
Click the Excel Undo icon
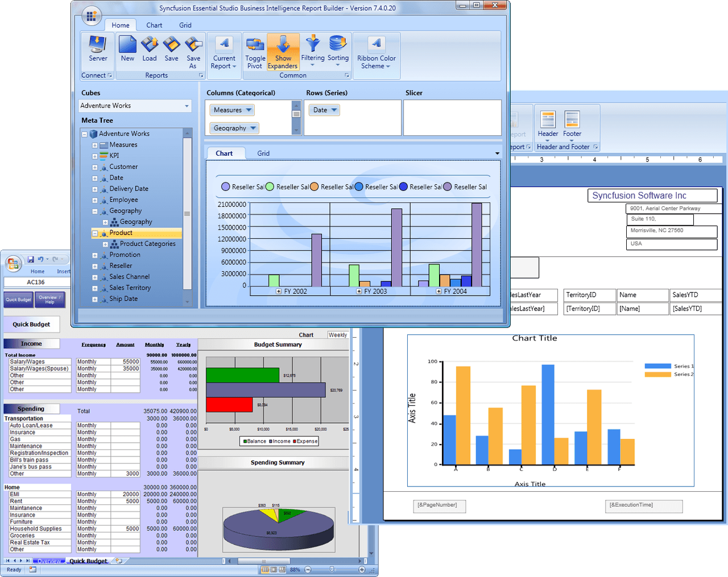[40, 259]
